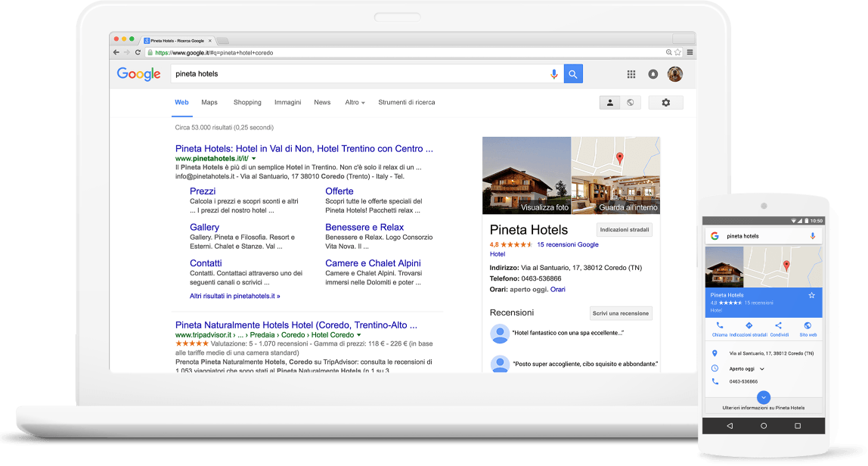Tap Sito web globe icon on phone

pyautogui.click(x=808, y=326)
